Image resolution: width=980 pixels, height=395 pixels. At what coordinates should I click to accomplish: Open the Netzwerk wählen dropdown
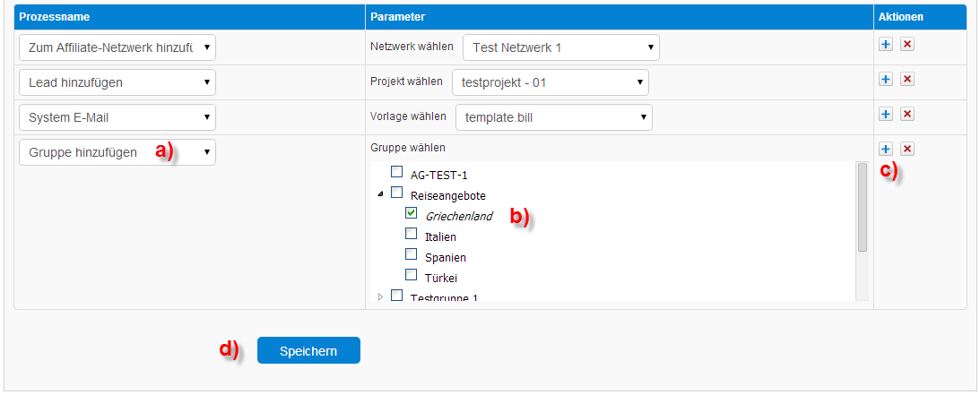click(x=561, y=47)
